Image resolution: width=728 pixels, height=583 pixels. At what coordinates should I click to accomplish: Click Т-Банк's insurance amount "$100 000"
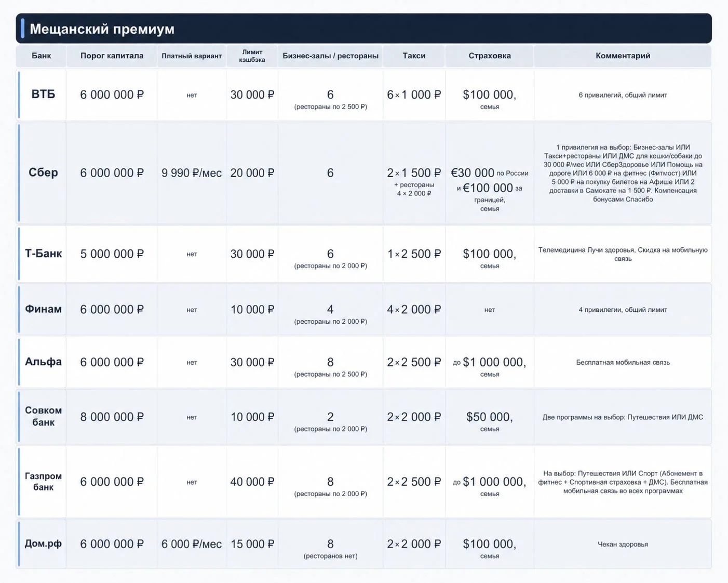coord(489,254)
